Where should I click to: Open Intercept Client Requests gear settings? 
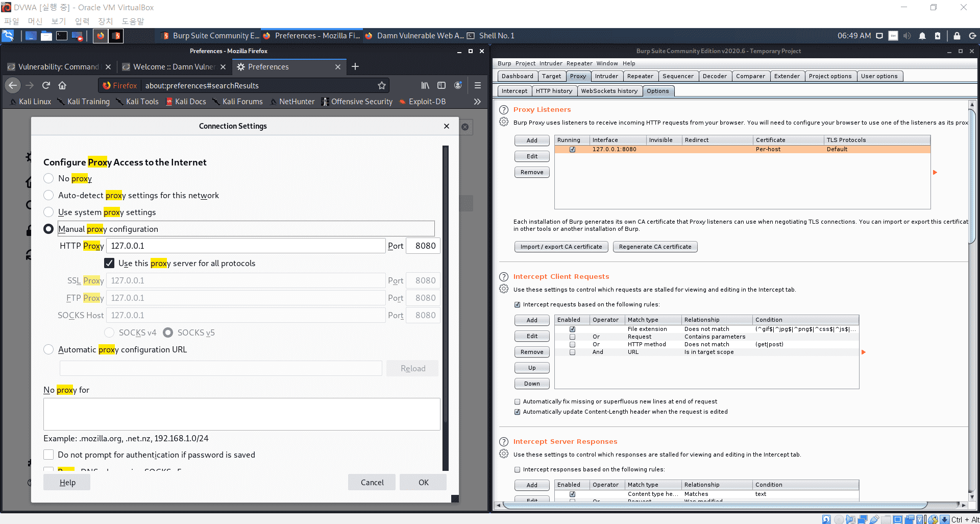tap(504, 289)
